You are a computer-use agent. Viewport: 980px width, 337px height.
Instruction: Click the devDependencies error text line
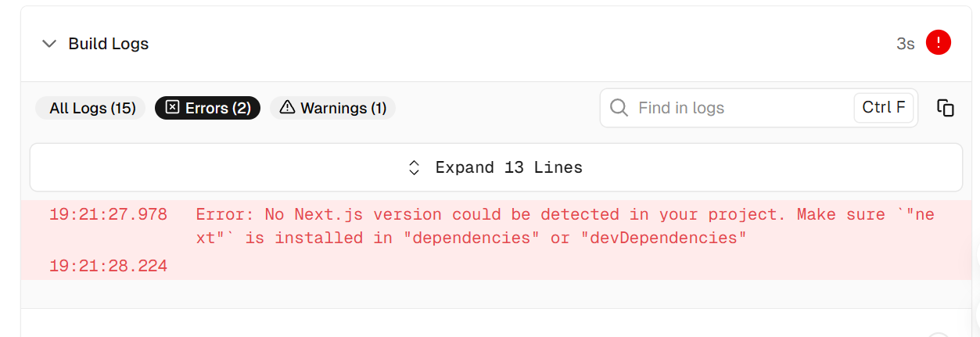[472, 238]
